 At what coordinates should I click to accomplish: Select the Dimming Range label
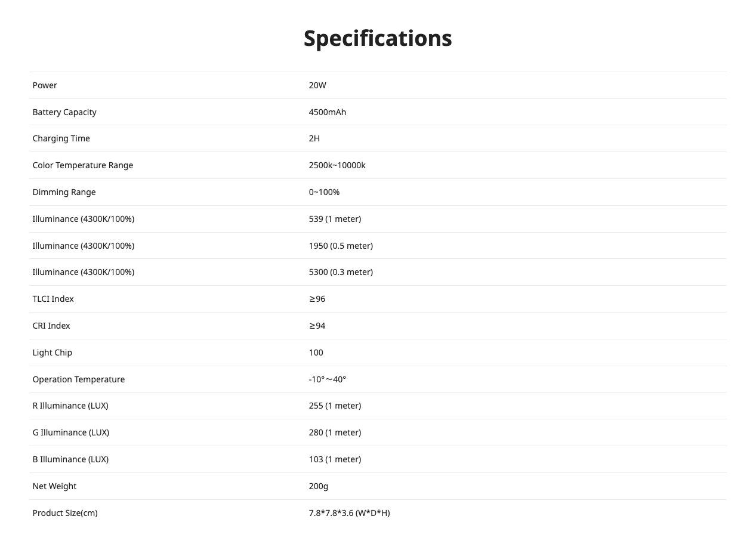click(64, 192)
